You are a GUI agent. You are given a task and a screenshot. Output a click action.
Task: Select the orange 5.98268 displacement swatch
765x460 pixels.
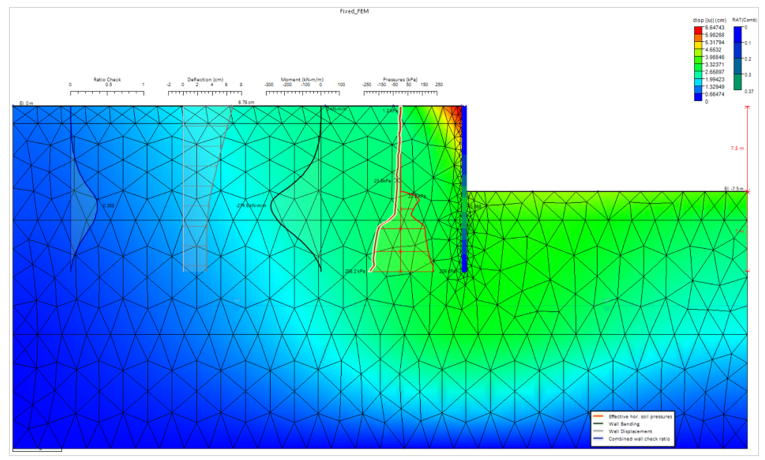click(x=699, y=37)
